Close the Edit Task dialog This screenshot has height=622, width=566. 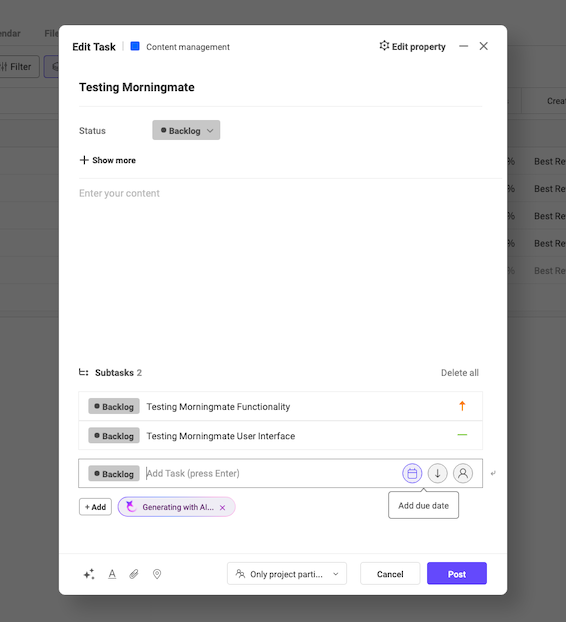pos(483,46)
